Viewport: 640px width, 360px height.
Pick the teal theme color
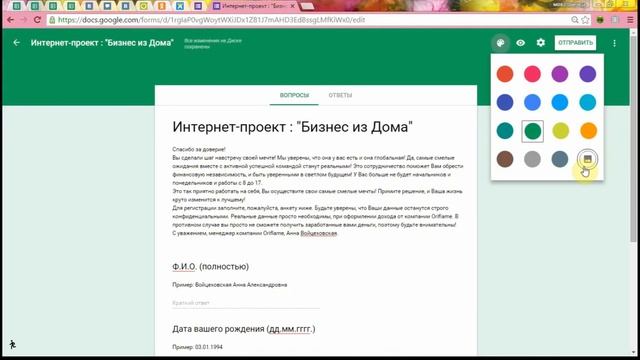click(505, 131)
